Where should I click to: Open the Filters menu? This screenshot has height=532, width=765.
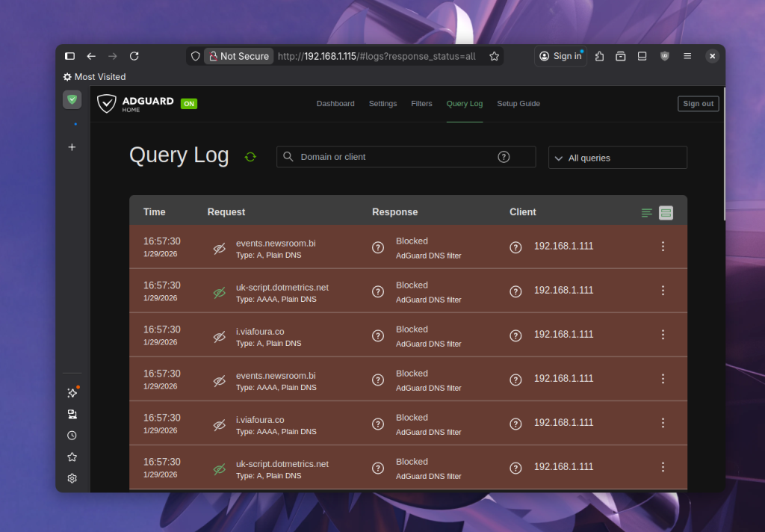coord(421,104)
